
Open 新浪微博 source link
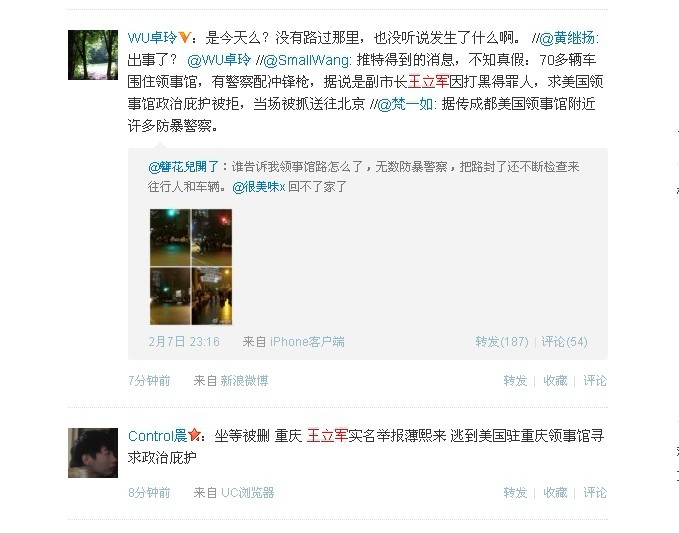[x=245, y=381]
